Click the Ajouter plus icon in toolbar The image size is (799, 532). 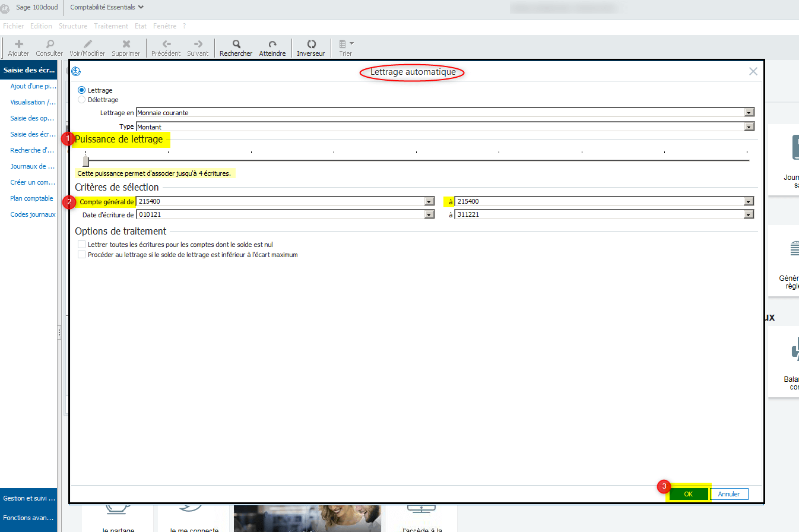pos(18,44)
